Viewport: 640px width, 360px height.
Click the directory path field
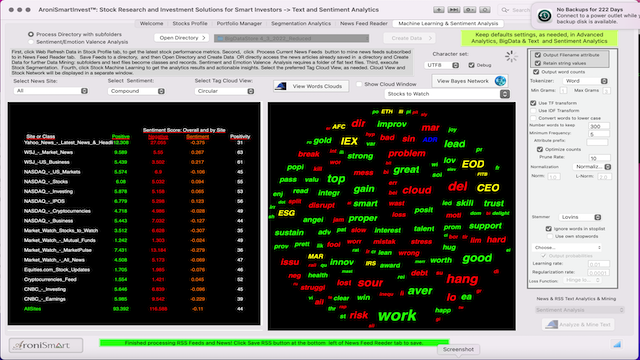pyautogui.click(x=291, y=38)
